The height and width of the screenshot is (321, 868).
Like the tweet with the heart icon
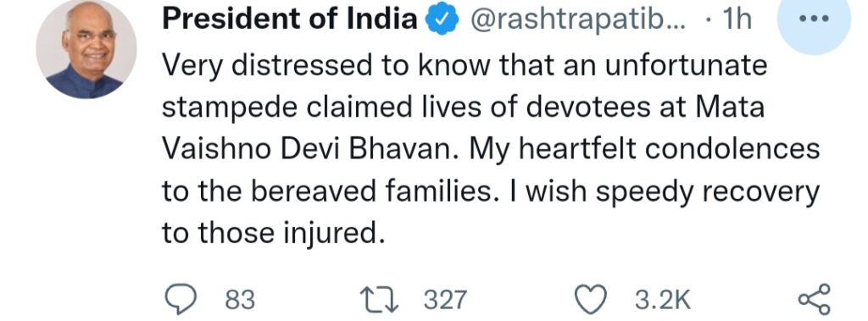(x=593, y=300)
